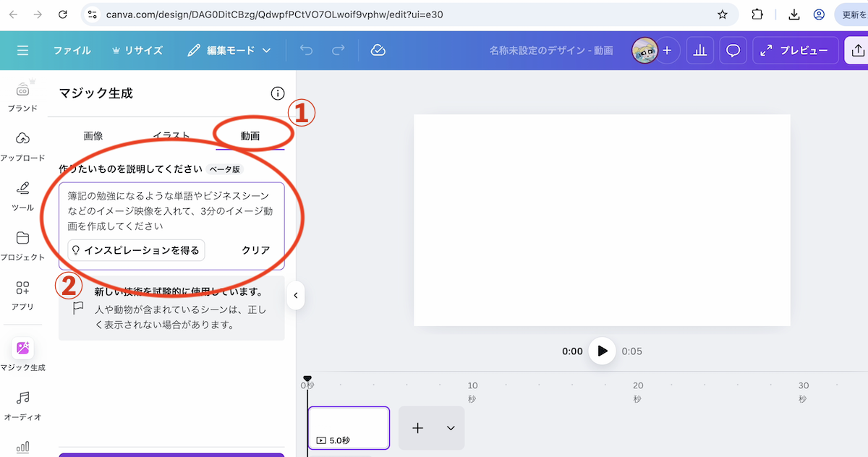Collapse the side panel with arrow
Image resolution: width=868 pixels, height=457 pixels.
click(295, 295)
